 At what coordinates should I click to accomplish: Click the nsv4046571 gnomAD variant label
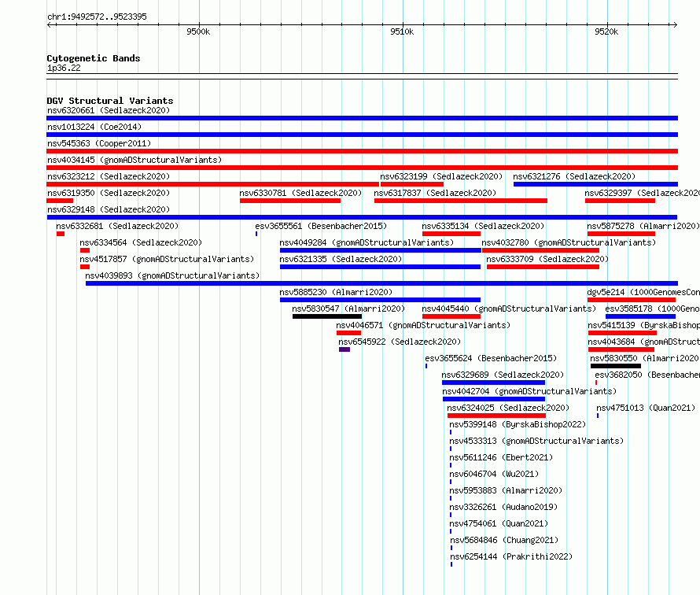(x=423, y=325)
